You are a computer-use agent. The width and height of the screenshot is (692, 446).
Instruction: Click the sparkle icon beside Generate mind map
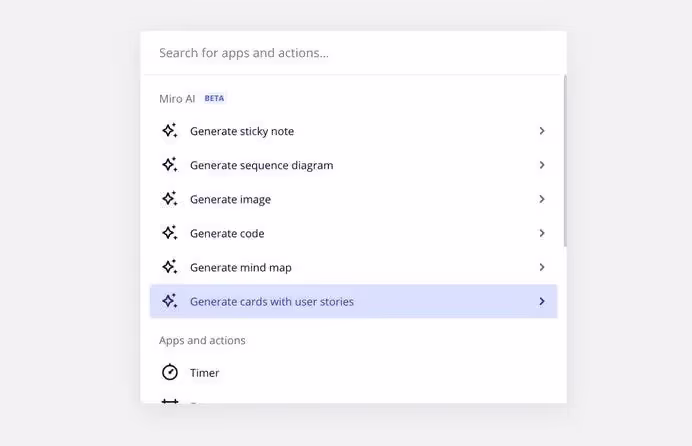(170, 267)
